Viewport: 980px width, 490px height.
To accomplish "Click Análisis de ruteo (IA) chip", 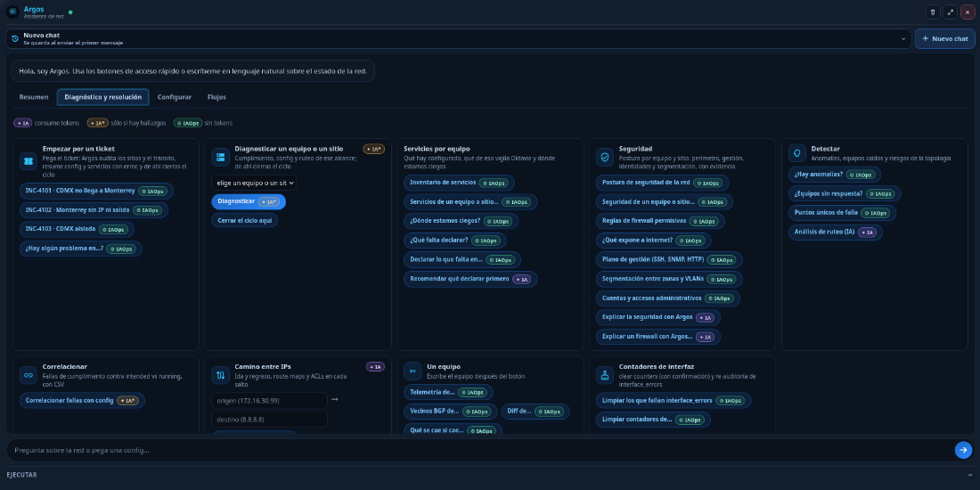I will tap(836, 232).
